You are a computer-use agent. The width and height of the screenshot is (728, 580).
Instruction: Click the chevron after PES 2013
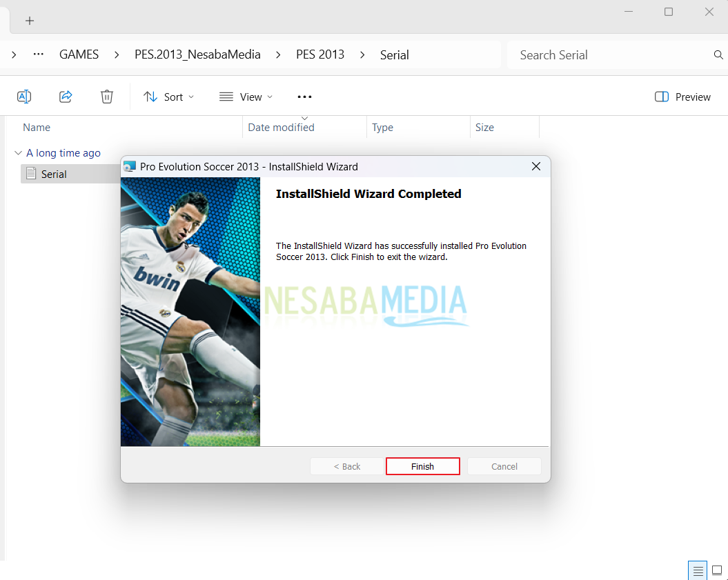click(x=362, y=54)
